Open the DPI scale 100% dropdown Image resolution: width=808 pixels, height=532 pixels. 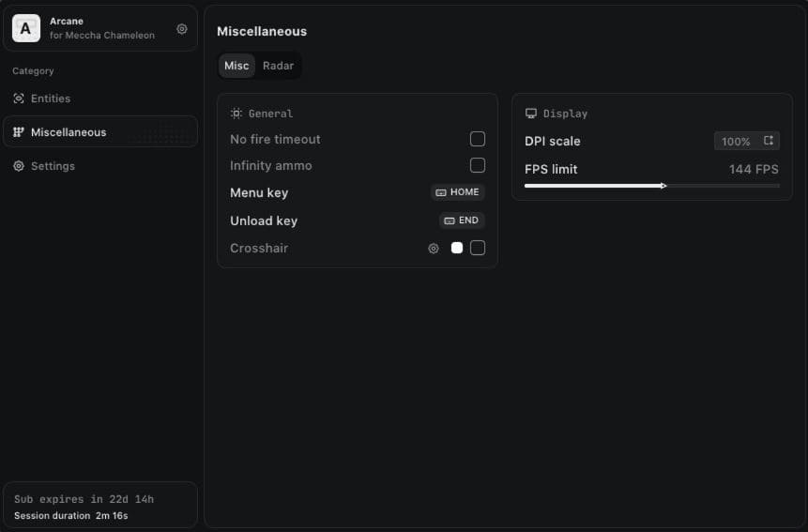(747, 141)
